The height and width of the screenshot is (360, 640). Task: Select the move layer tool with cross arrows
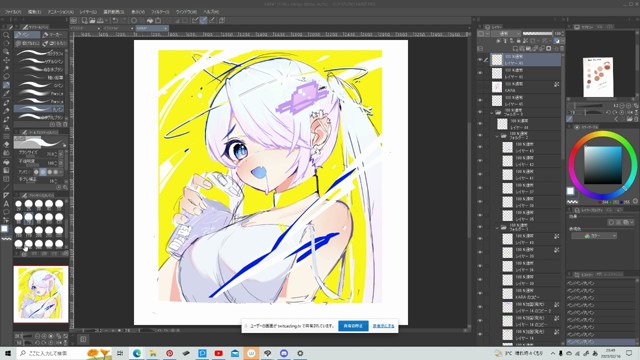click(x=6, y=60)
